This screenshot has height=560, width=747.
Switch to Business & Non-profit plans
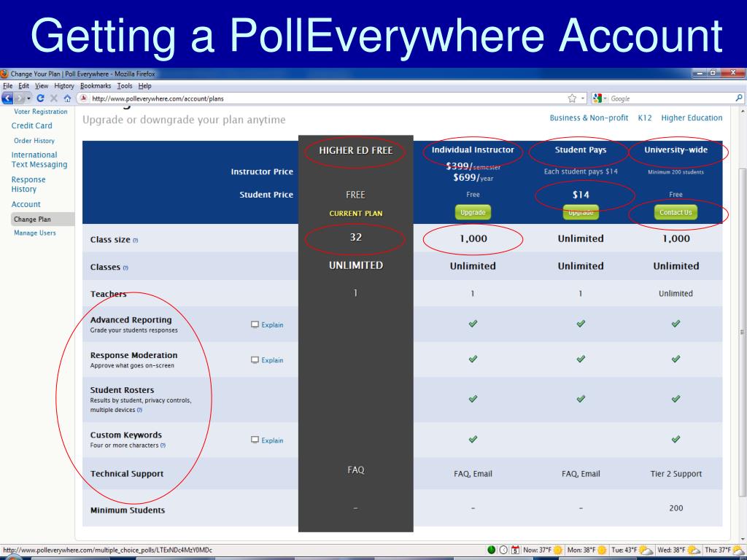(x=589, y=117)
